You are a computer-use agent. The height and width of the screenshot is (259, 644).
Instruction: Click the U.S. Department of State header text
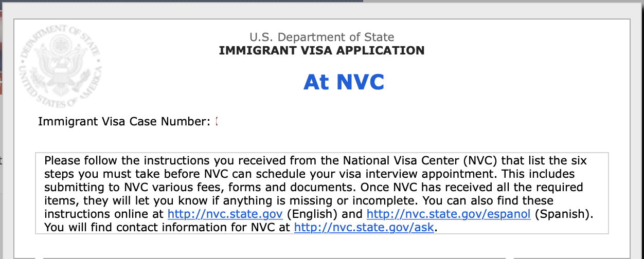click(x=322, y=37)
